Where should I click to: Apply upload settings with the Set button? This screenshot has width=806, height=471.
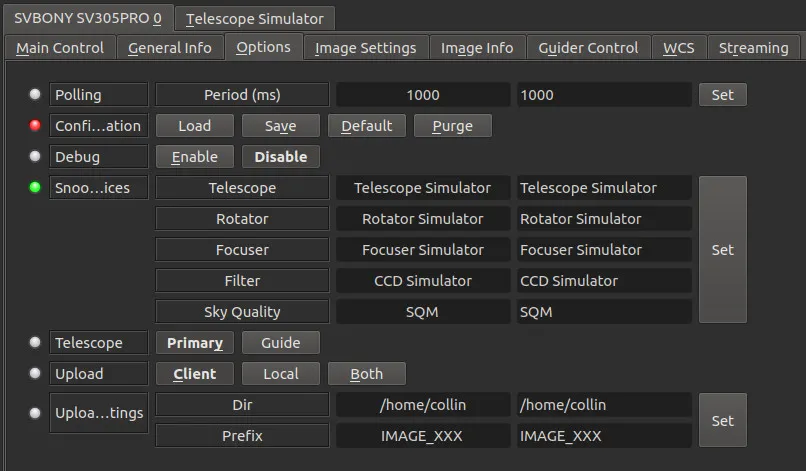point(722,420)
